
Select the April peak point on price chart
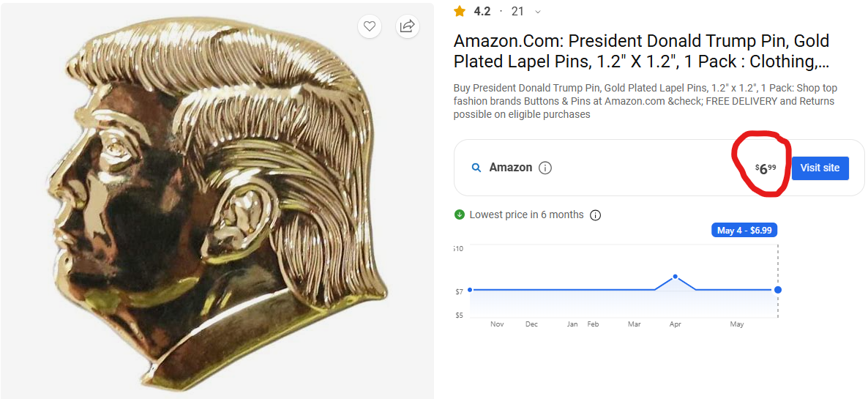click(675, 277)
